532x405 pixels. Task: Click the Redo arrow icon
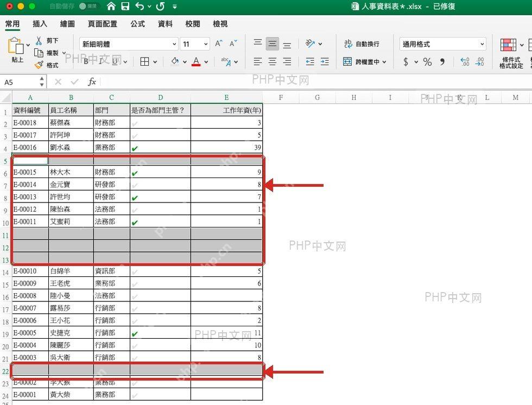click(x=161, y=6)
